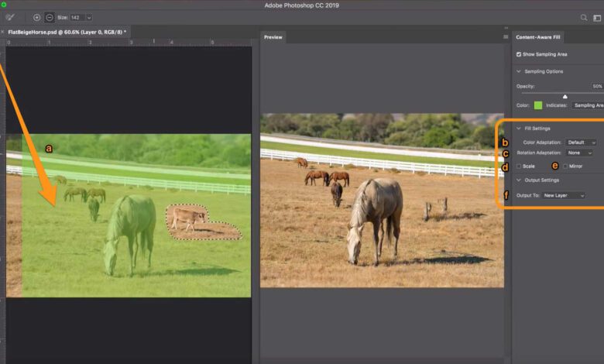
Task: Select the FlatBeigeHorse.psd document tab
Action: (x=66, y=32)
